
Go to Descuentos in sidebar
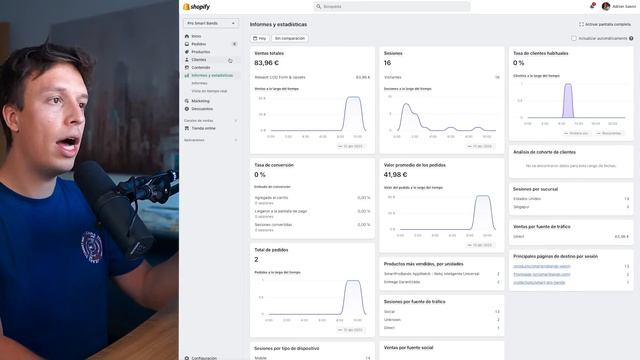202,109
